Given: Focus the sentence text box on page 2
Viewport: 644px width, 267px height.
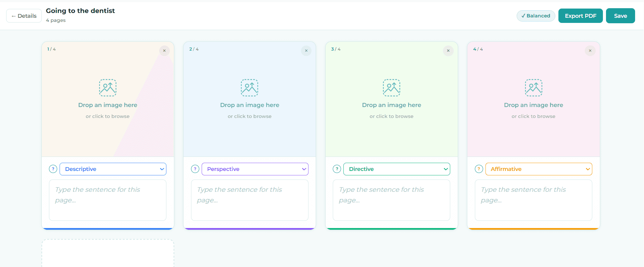Looking at the screenshot, I should [x=250, y=200].
